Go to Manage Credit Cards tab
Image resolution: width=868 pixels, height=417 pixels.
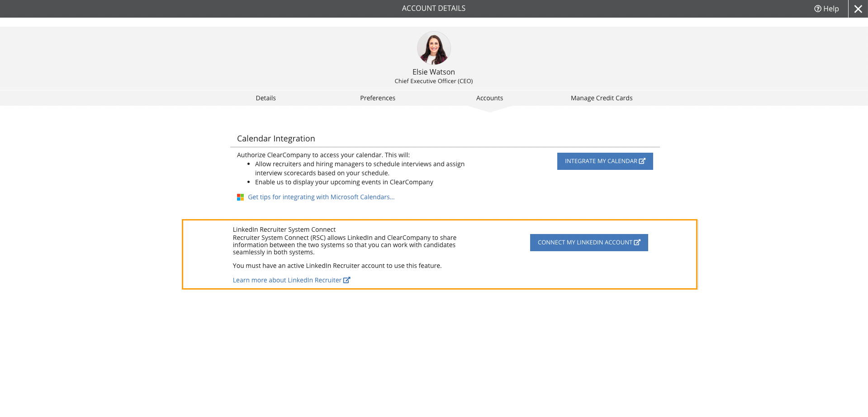click(x=602, y=98)
